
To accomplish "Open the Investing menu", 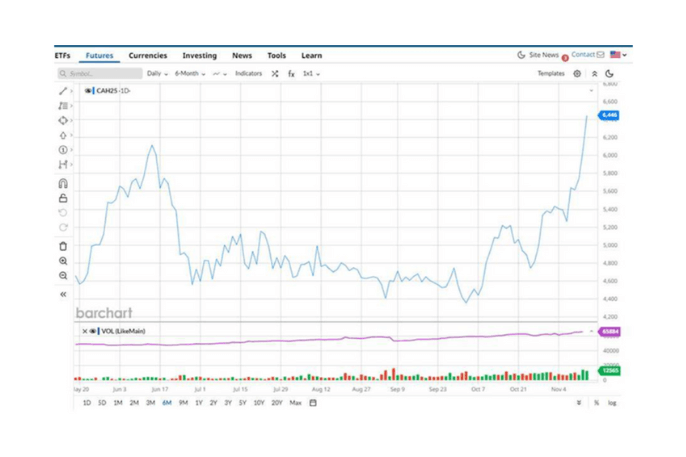I will (x=199, y=56).
